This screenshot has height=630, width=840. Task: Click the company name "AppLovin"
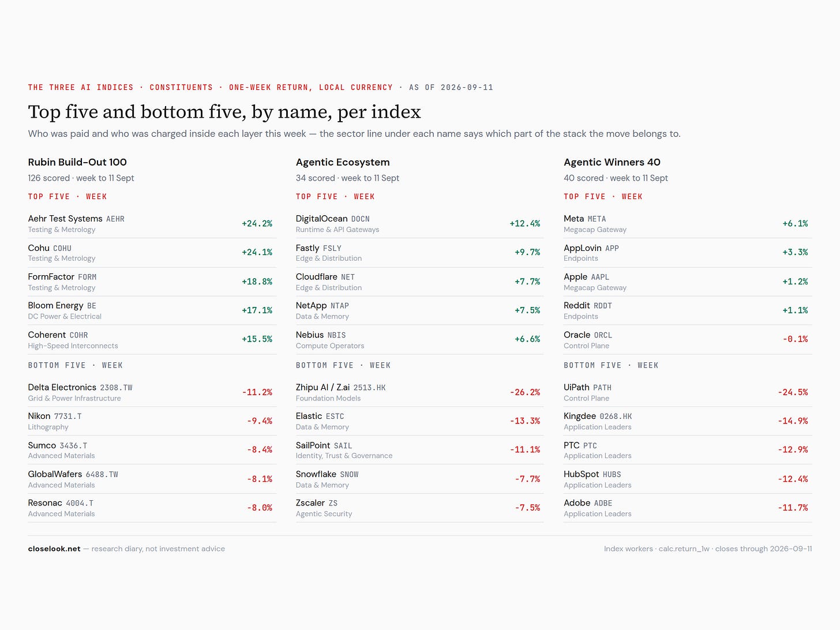click(x=583, y=247)
